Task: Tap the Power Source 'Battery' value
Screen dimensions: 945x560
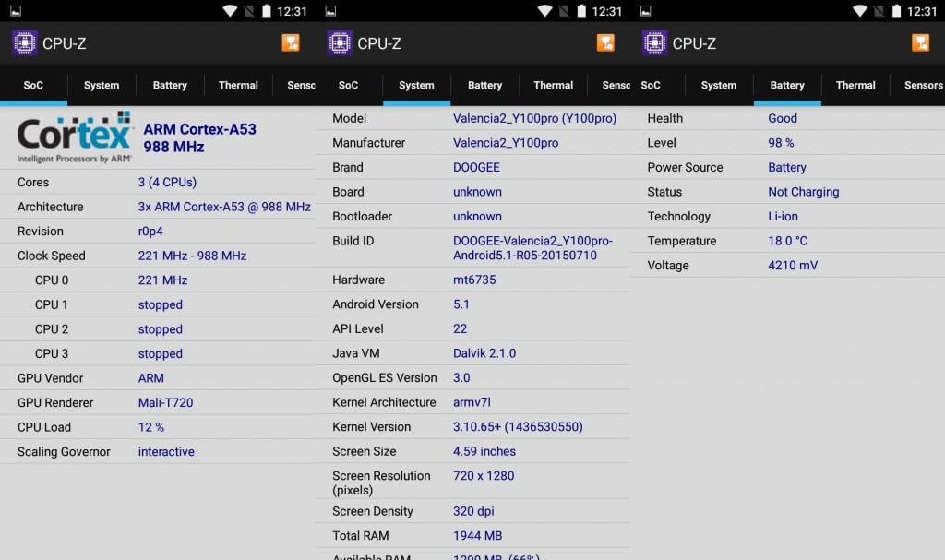Action: (787, 168)
